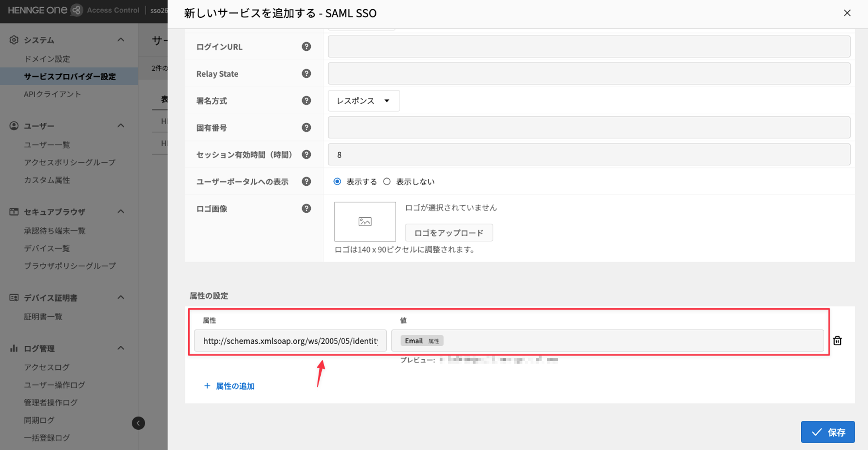Click the logo image placeholder thumbnail
This screenshot has width=868, height=450.
tap(365, 221)
